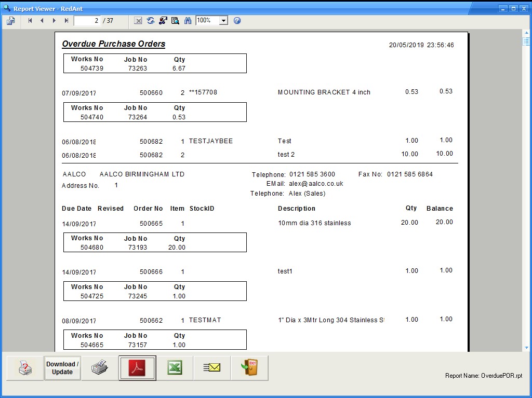Send the report by email
Image resolution: width=532 pixels, height=398 pixels.
[212, 368]
